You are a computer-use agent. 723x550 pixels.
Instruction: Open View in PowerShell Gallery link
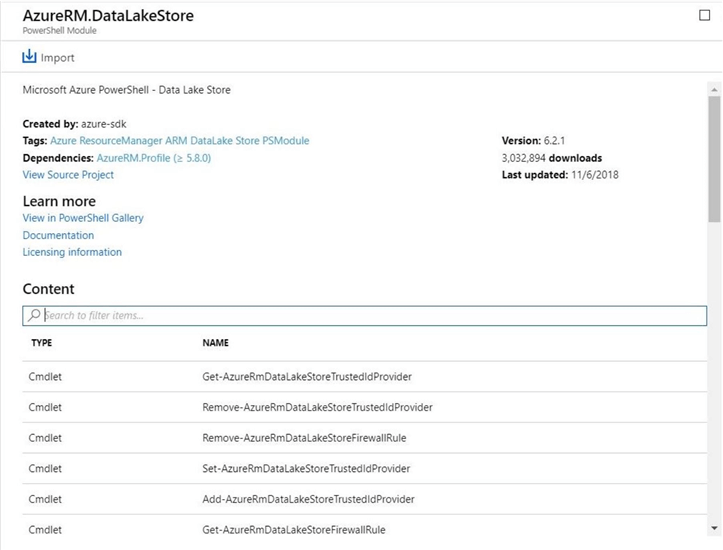tap(83, 218)
